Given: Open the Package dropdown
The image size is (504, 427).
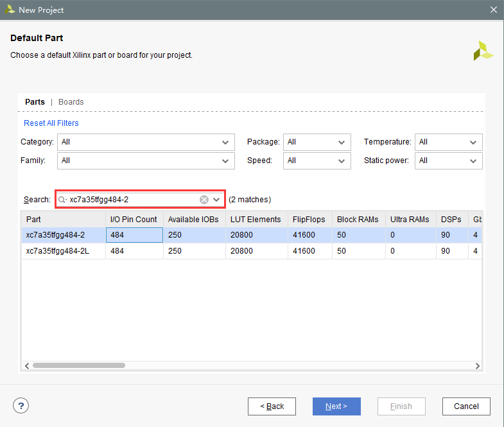Looking at the screenshot, I should pyautogui.click(x=317, y=142).
